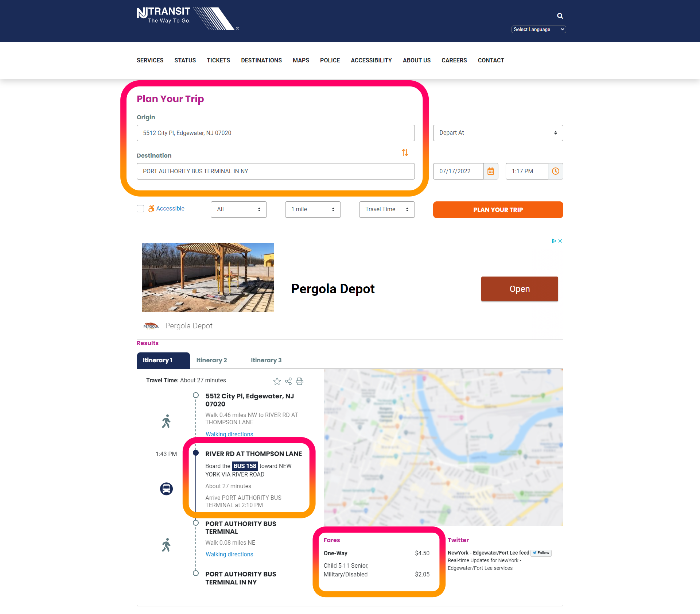Open the 1 mile walking distance dropdown
This screenshot has height=614, width=700.
312,209
